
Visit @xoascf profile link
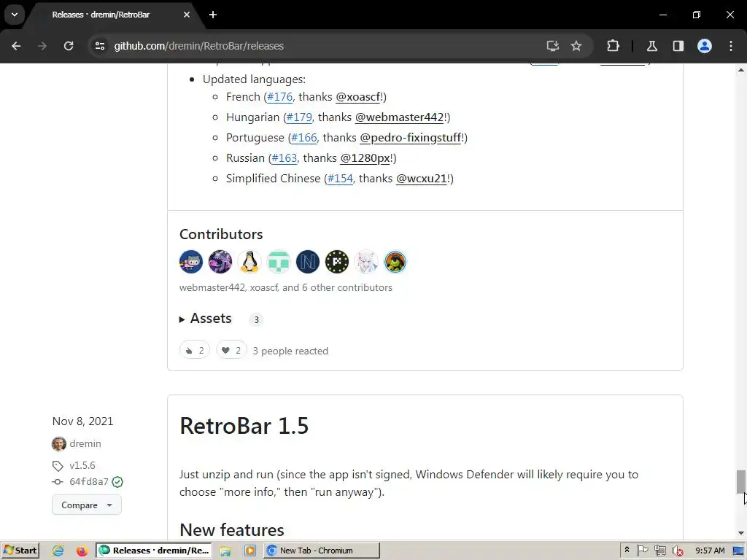358,97
